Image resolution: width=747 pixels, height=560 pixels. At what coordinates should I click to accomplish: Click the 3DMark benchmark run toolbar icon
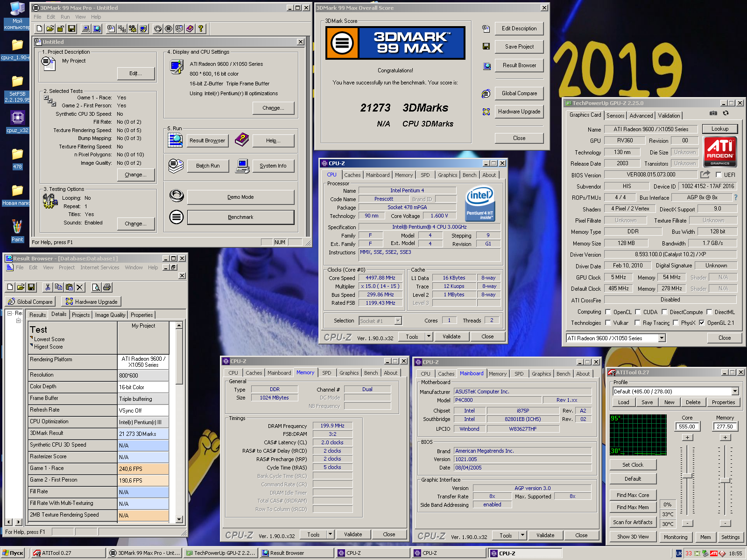169,28
